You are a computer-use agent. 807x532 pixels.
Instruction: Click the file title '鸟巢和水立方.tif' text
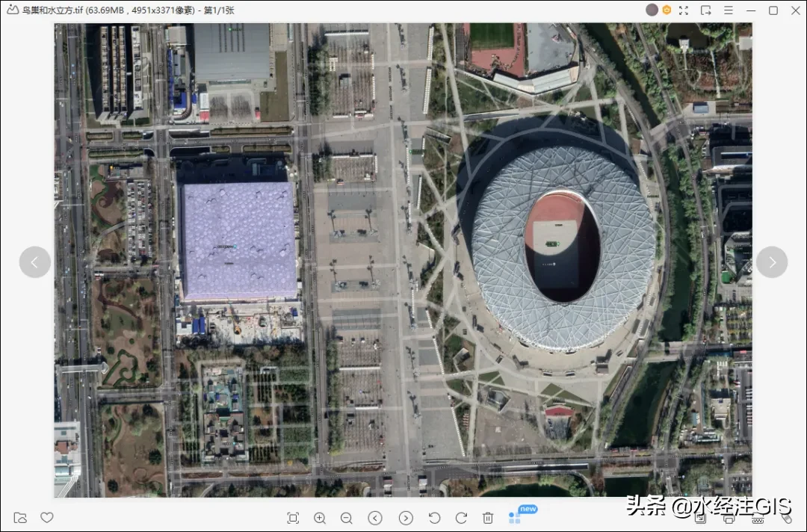click(52, 10)
